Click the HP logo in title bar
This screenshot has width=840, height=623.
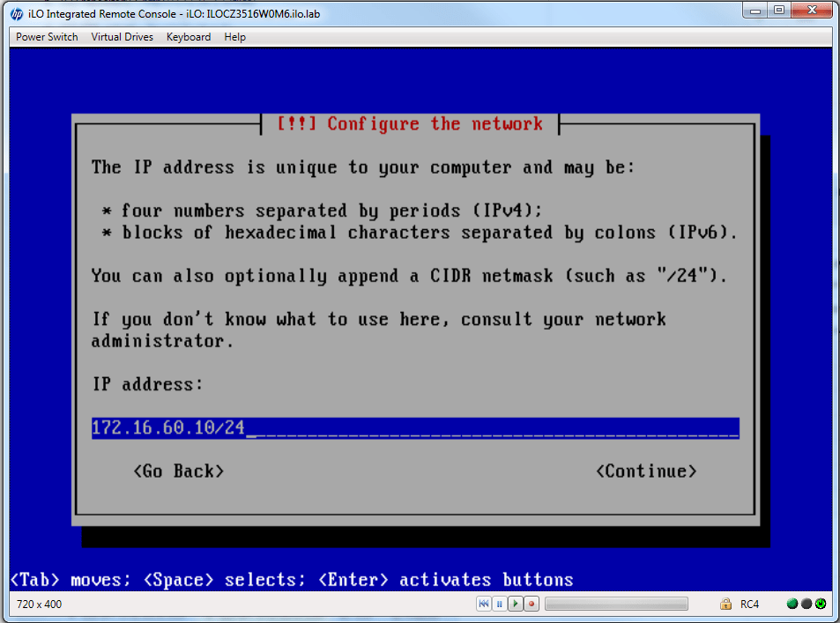click(x=17, y=13)
